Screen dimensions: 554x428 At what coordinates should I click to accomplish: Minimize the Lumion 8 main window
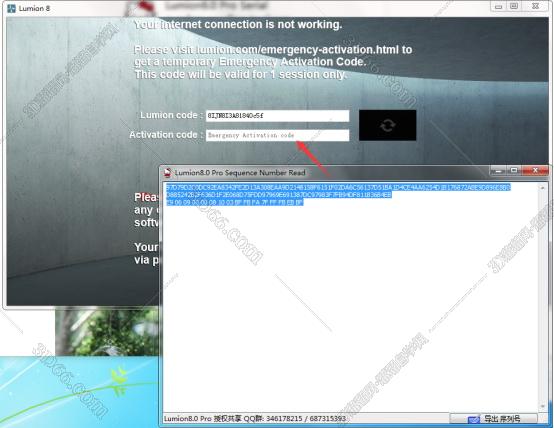pyautogui.click(x=499, y=6)
